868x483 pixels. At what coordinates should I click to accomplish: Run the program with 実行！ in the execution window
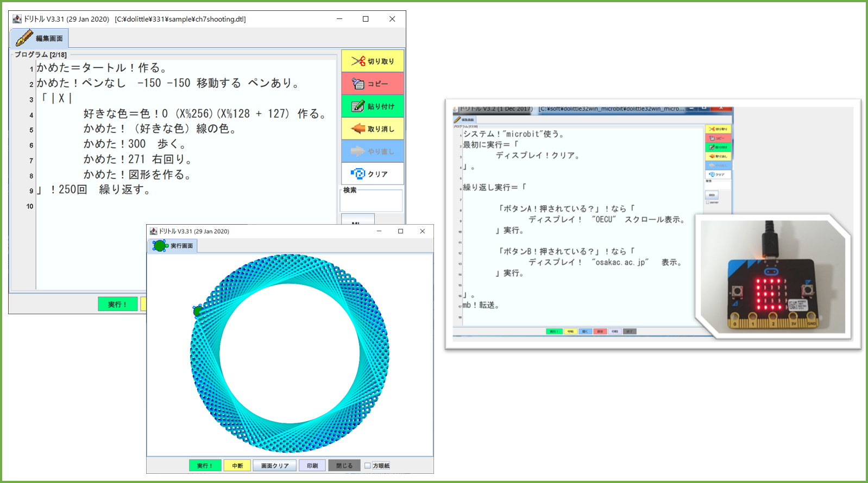205,466
